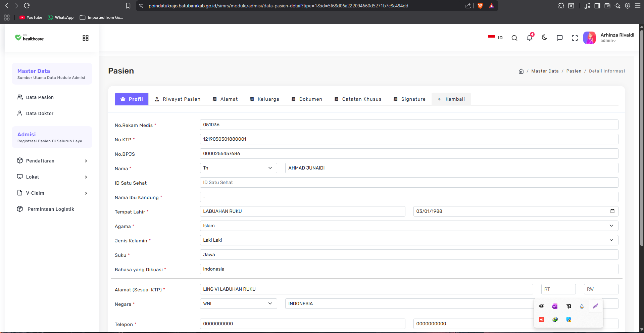Open the browser extensions puzzle icon

coord(561,6)
